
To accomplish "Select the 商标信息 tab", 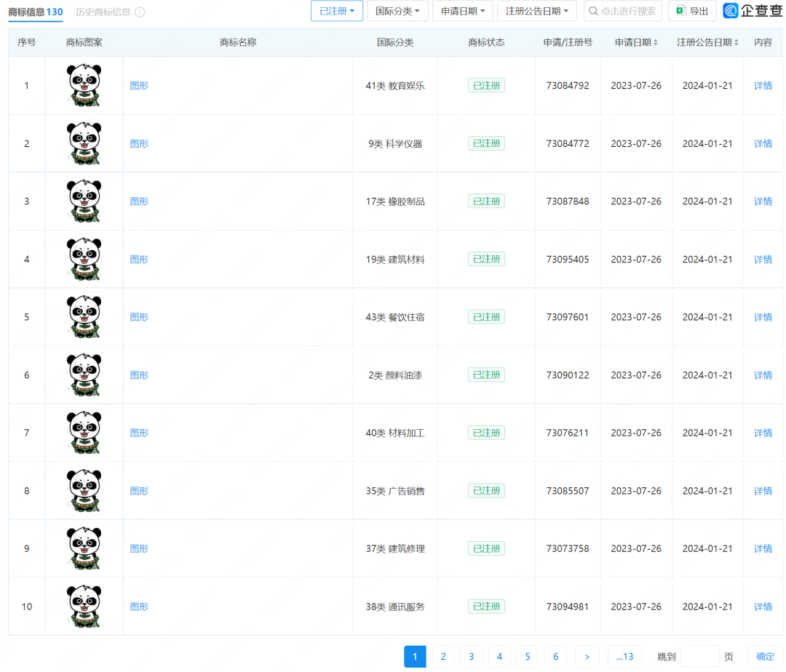I will point(35,12).
